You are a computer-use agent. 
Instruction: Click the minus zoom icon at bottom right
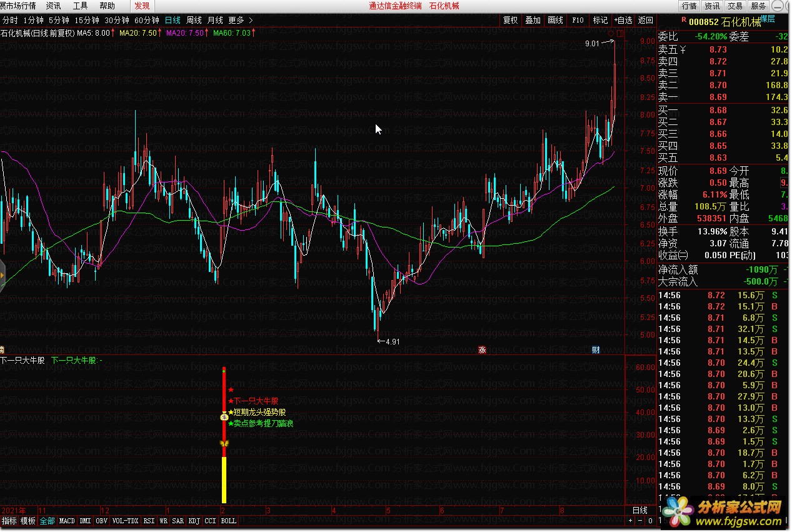[x=640, y=521]
